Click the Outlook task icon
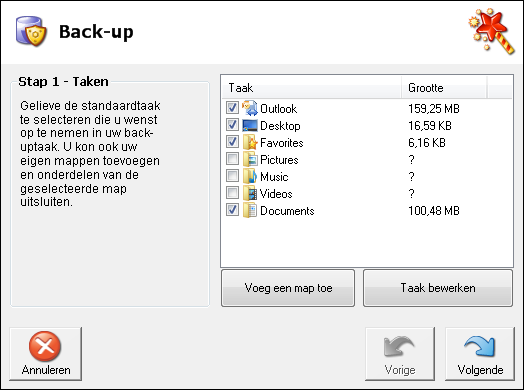 [250, 108]
